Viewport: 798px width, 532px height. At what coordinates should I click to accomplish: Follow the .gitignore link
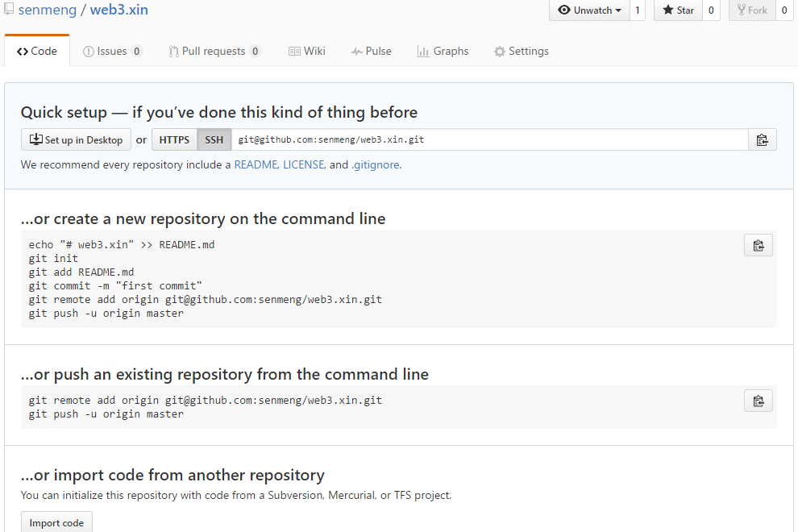[x=375, y=164]
